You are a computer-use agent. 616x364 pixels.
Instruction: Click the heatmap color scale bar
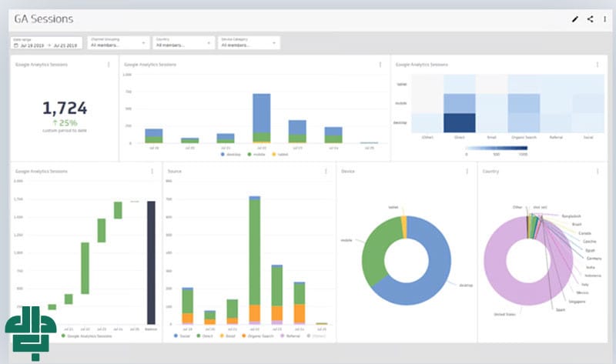[496, 148]
